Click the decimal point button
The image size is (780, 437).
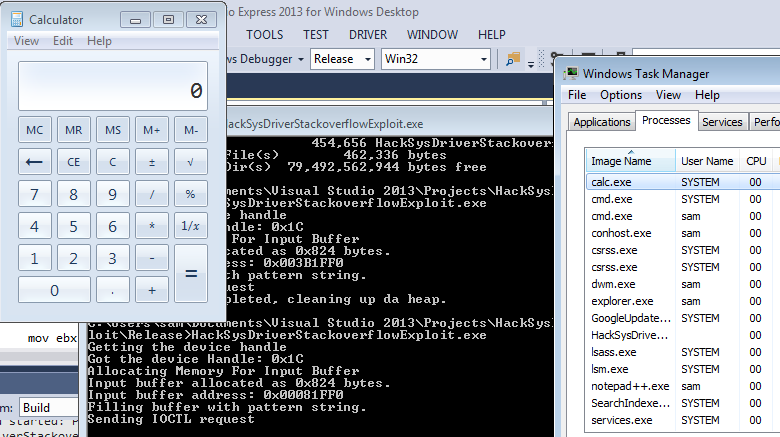tap(112, 290)
